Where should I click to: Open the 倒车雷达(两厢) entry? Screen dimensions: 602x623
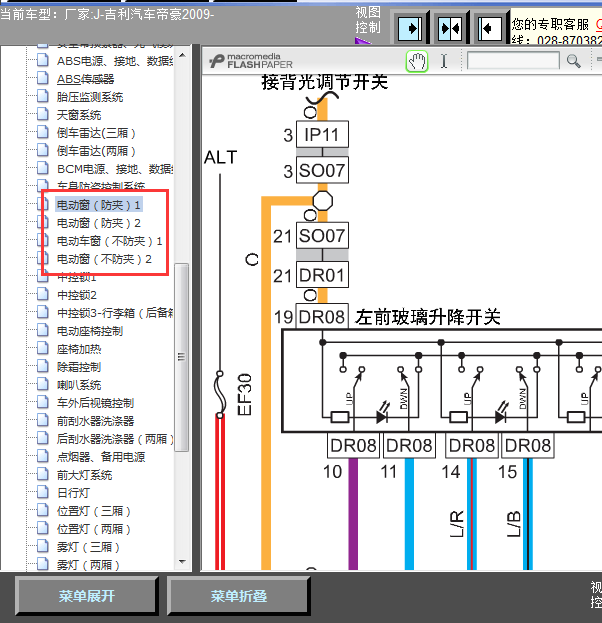[x=96, y=151]
